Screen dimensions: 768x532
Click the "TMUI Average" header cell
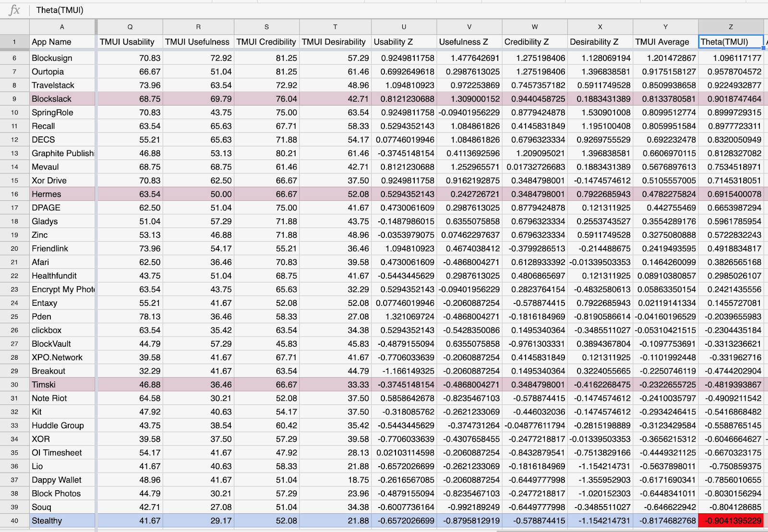point(665,42)
